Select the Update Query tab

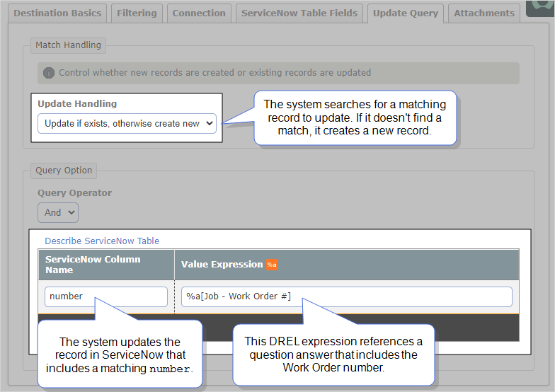click(405, 13)
